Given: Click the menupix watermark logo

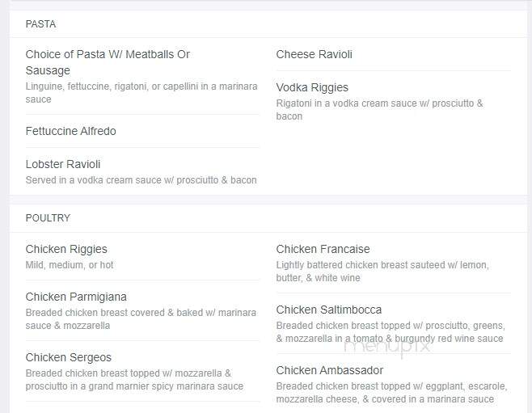Looking at the screenshot, I should [387, 348].
